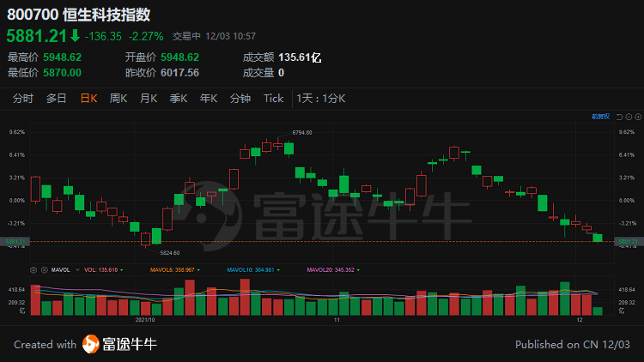The height and width of the screenshot is (362, 644).
Task: Open the MAVOL10 value dropdown arrow
Action: [278, 270]
